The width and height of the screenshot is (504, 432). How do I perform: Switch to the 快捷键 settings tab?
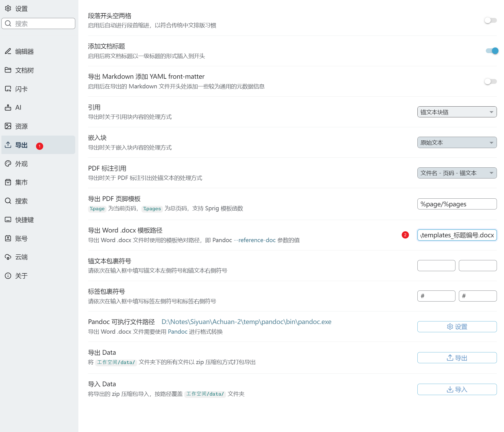[24, 220]
